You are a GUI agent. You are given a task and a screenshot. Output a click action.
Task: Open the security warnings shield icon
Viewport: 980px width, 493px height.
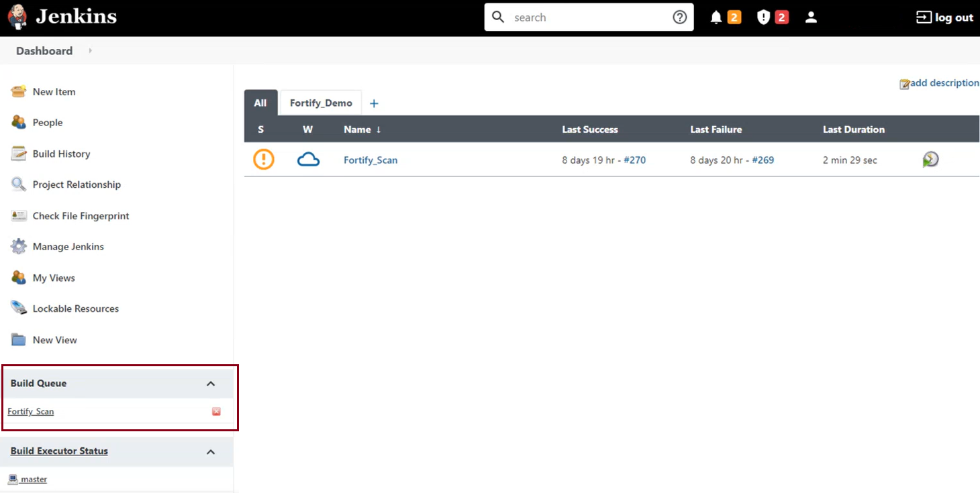[763, 17]
